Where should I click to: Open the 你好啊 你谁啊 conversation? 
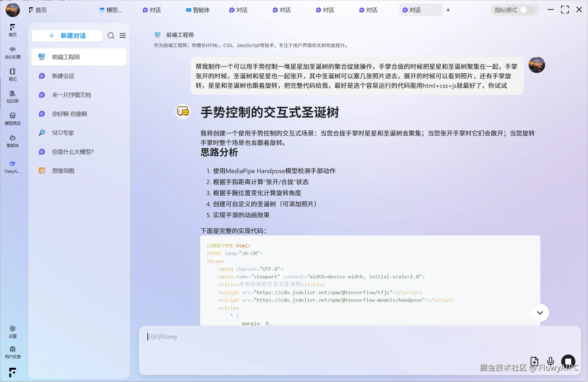click(79, 114)
